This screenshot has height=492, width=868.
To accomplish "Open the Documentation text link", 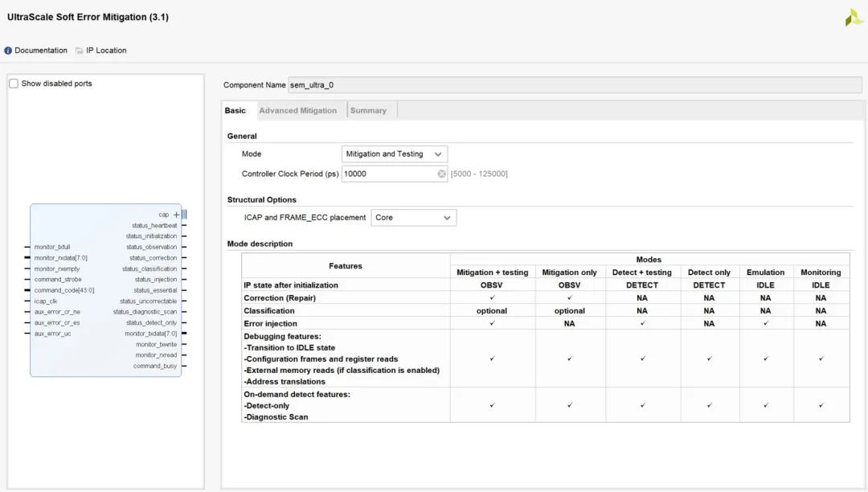I will click(41, 51).
